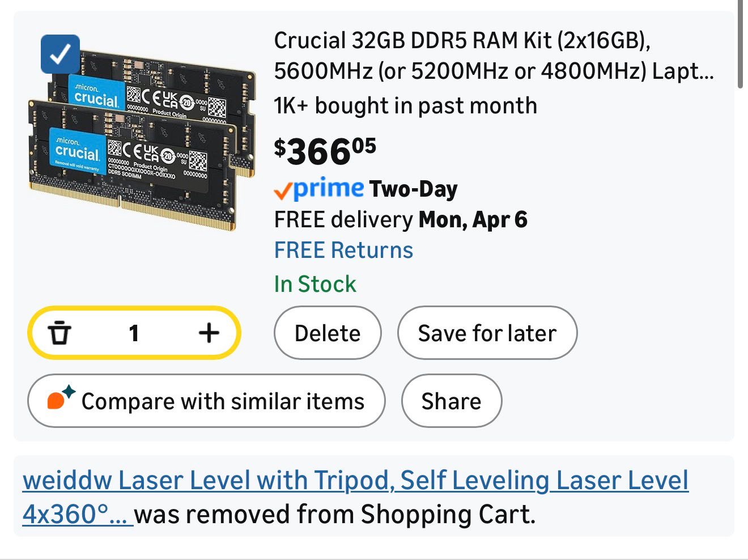748x560 pixels.
Task: Click Save for later
Action: click(487, 333)
